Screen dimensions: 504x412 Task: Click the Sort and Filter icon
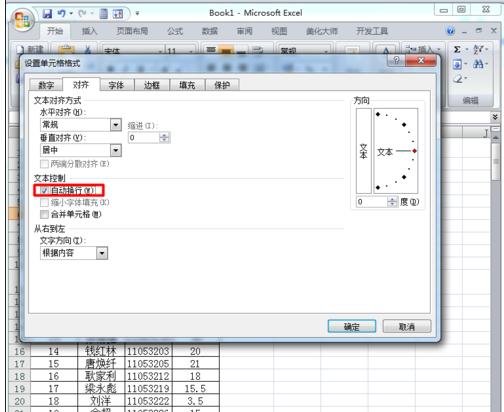coord(478,50)
